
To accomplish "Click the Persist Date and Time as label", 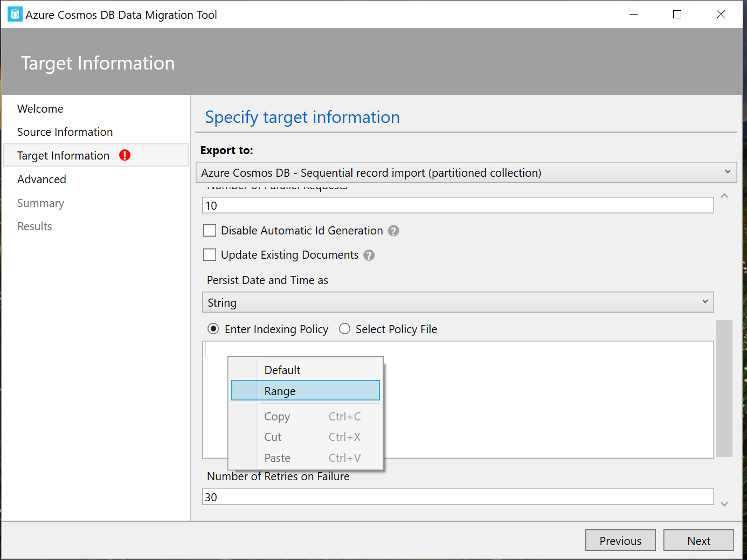I will [268, 280].
